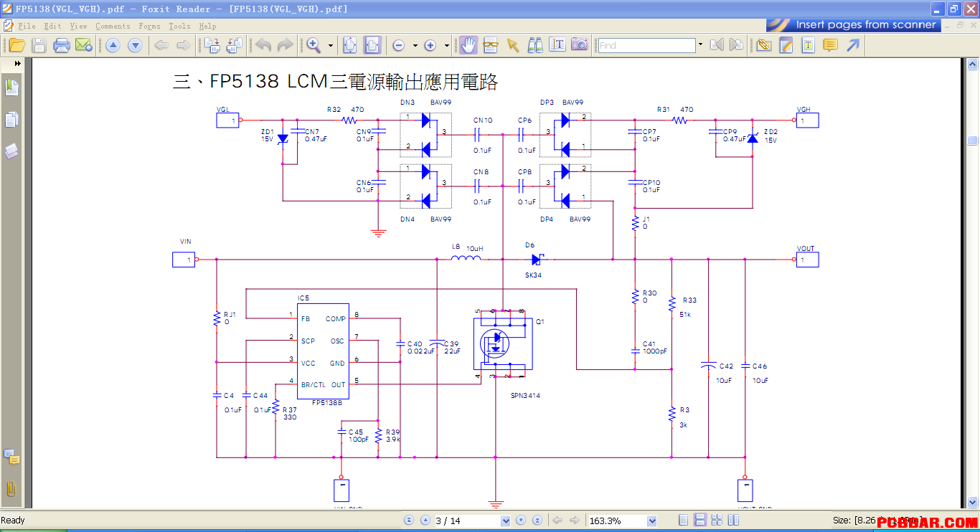Open the page number 3 / 14 dropdown

point(506,521)
